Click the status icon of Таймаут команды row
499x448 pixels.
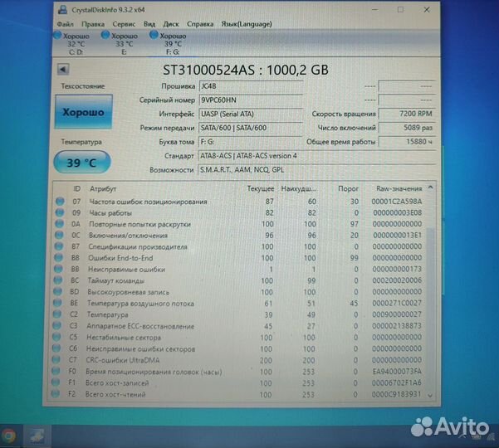click(x=57, y=280)
